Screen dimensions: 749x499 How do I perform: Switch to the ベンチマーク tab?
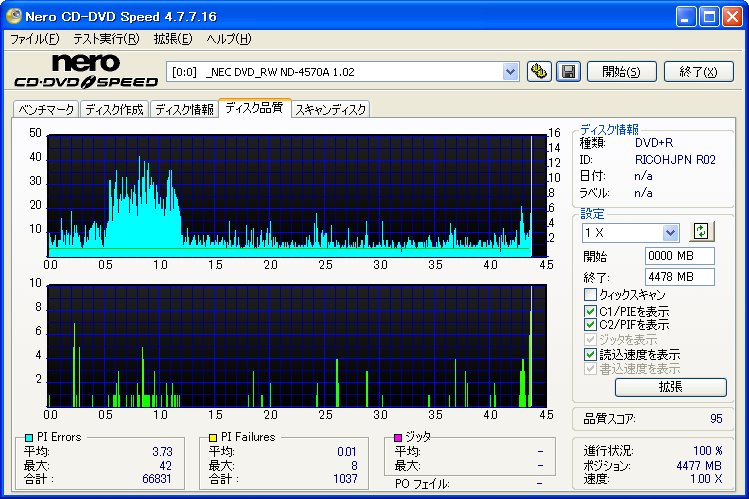46,109
